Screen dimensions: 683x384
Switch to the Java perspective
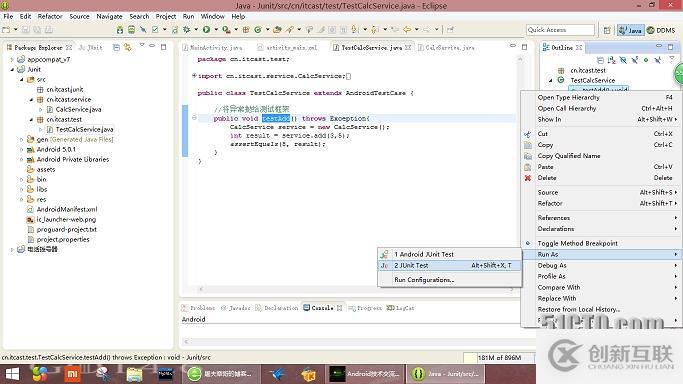[630, 30]
